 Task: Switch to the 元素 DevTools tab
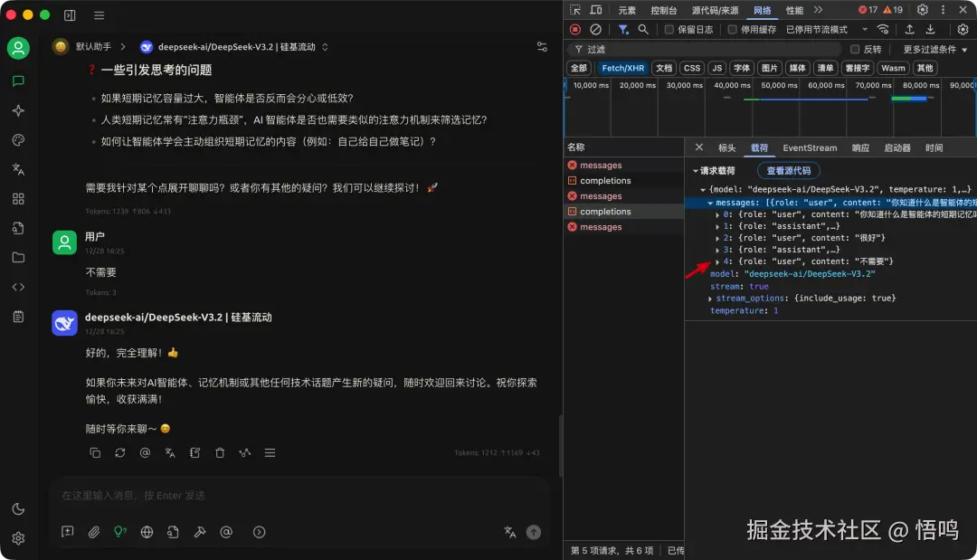click(x=627, y=10)
